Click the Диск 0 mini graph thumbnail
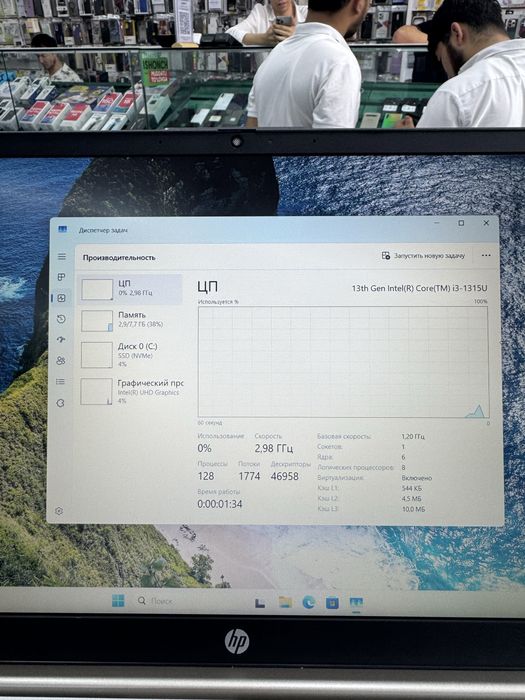 96,355
